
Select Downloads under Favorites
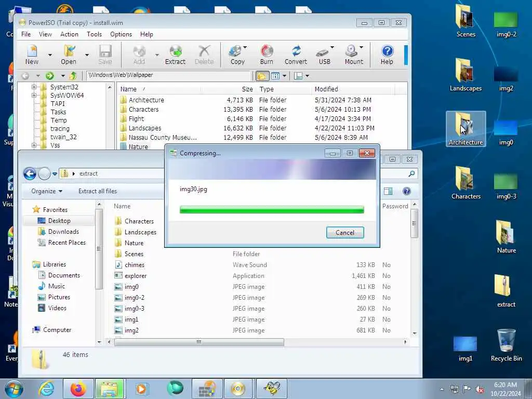coord(63,232)
